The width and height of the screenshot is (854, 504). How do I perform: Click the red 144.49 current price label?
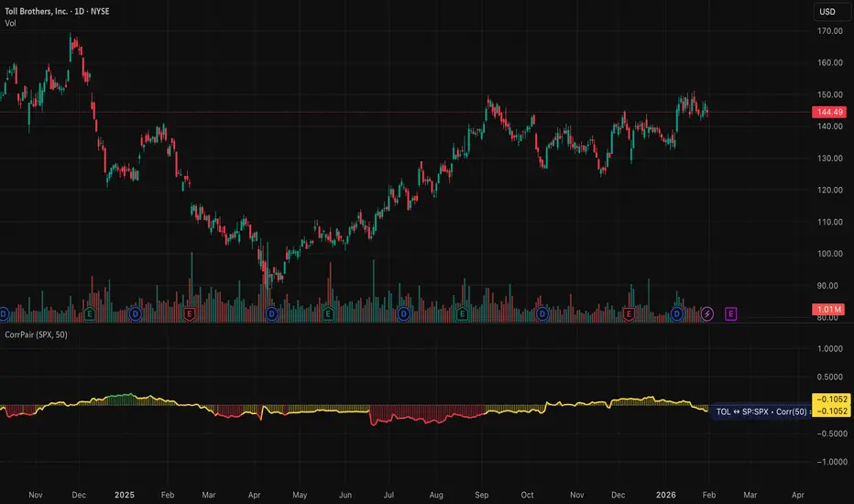click(828, 112)
